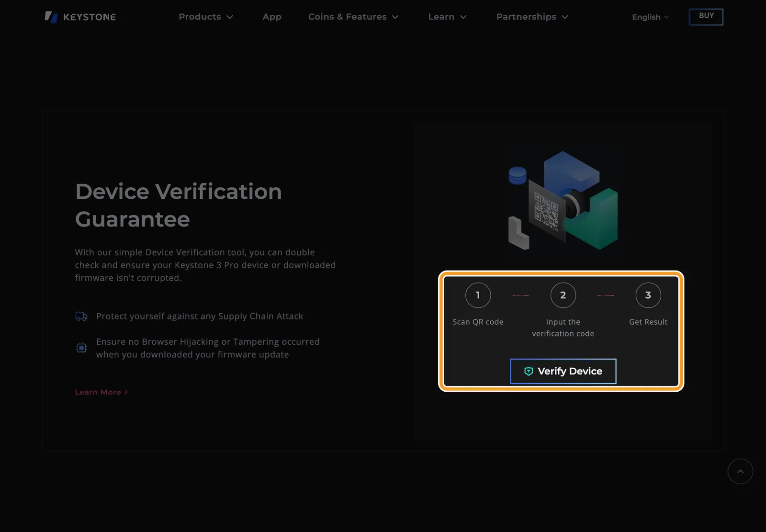
Task: Open the App page from navigation
Action: pyautogui.click(x=271, y=17)
